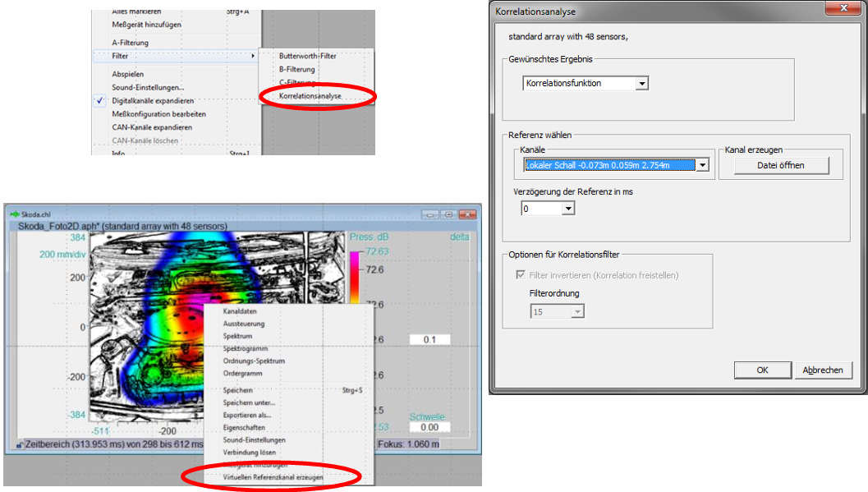
Task: Click the lock icon in status bar
Action: (x=20, y=445)
